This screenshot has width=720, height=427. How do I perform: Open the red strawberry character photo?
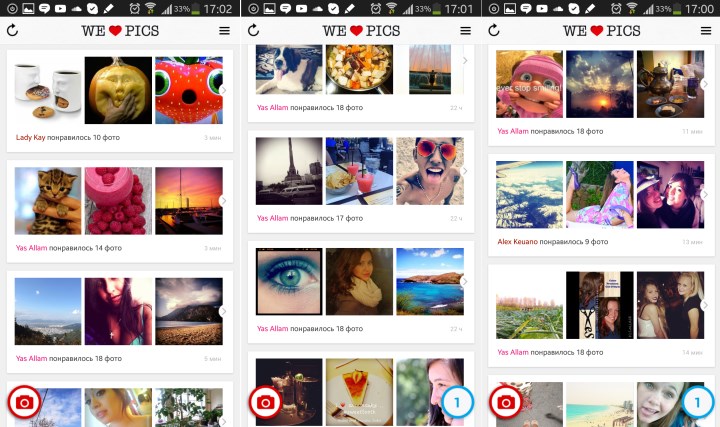click(x=189, y=90)
